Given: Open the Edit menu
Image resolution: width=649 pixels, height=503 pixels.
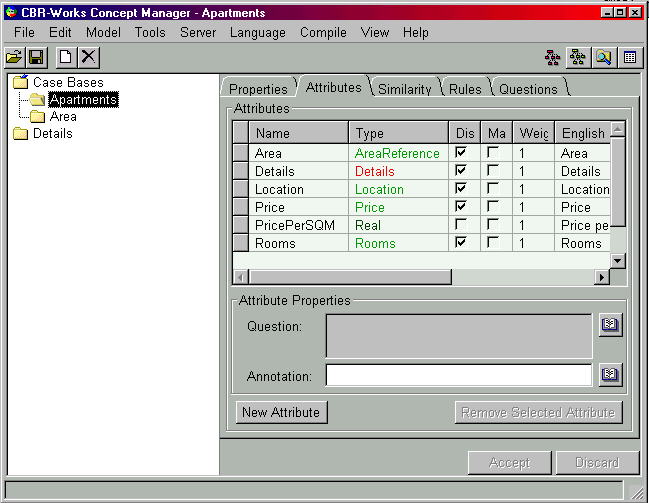Looking at the screenshot, I should pos(60,32).
